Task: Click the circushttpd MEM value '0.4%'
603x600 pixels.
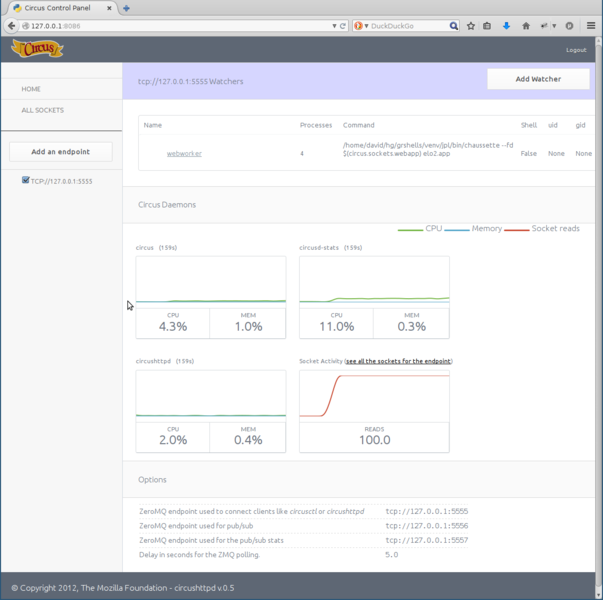Action: tap(248, 440)
